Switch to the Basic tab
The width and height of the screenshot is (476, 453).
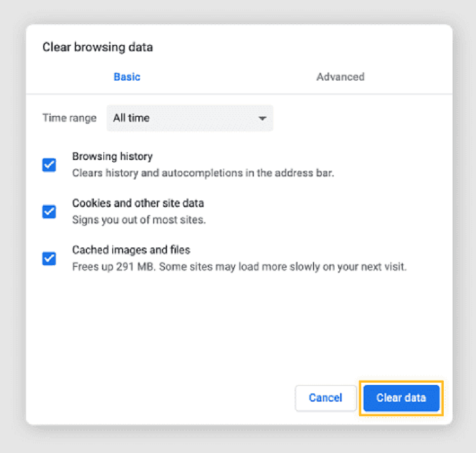click(127, 77)
